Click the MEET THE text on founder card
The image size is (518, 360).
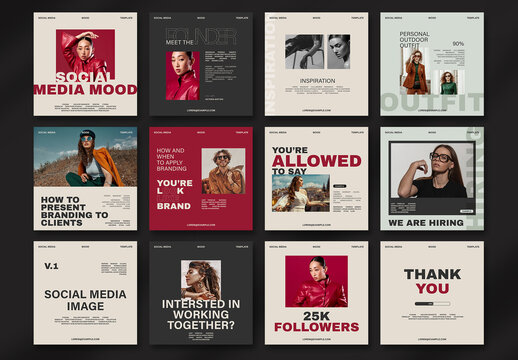click(x=179, y=43)
